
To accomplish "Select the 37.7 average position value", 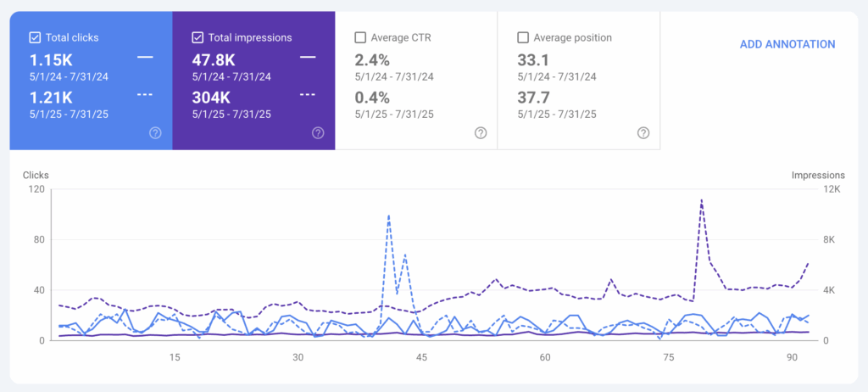I will click(534, 98).
